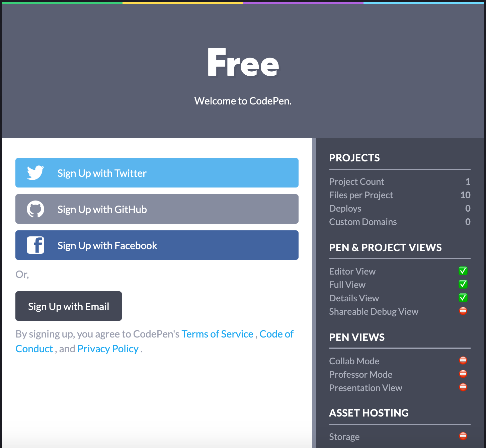Sign up with Facebook
Viewport: 486px width, 448px height.
coord(157,245)
